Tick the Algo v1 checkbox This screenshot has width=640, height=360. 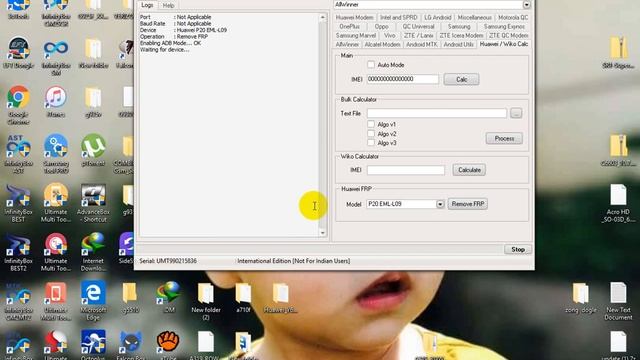click(371, 124)
